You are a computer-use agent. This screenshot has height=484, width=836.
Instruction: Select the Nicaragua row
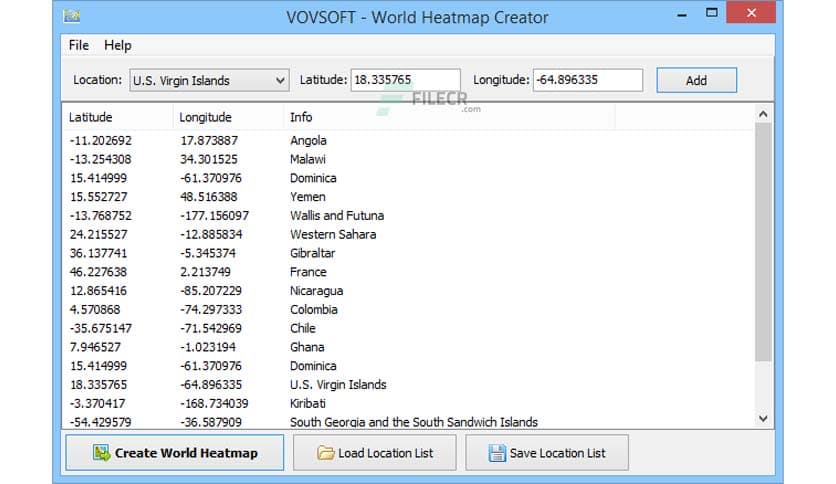[408, 291]
